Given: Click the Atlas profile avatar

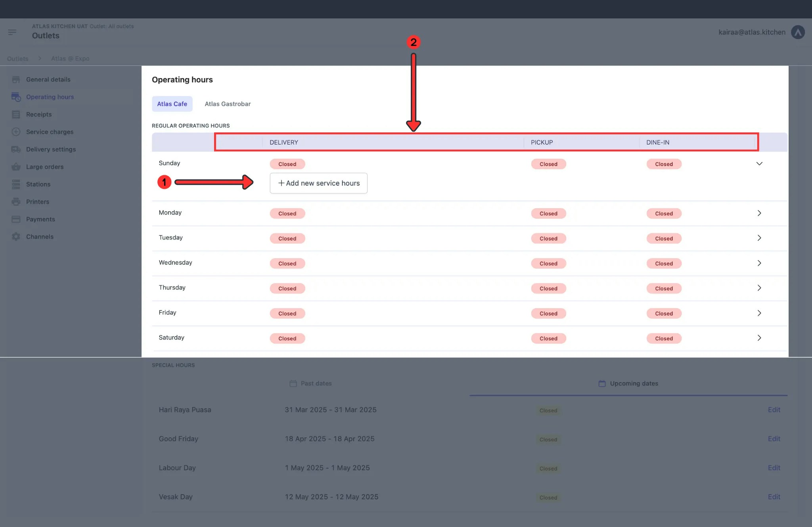Looking at the screenshot, I should [798, 32].
